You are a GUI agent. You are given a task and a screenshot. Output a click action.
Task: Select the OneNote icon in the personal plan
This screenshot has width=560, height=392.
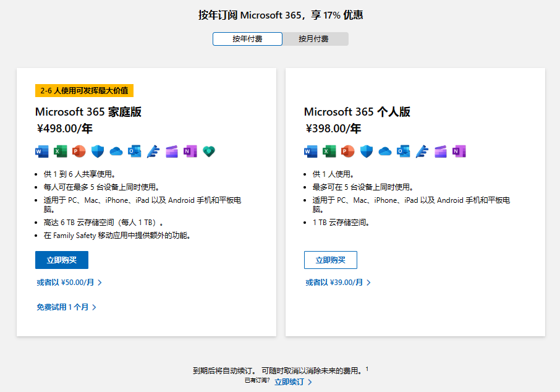[x=458, y=151]
